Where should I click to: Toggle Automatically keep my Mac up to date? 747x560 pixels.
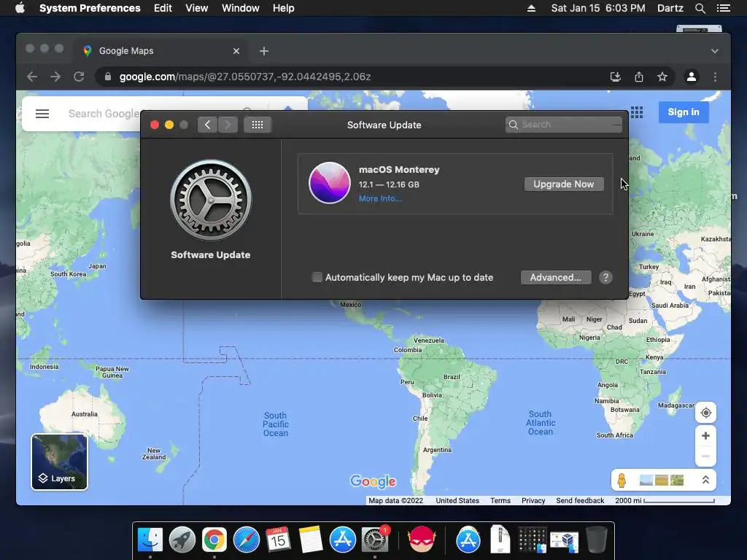pyautogui.click(x=317, y=277)
